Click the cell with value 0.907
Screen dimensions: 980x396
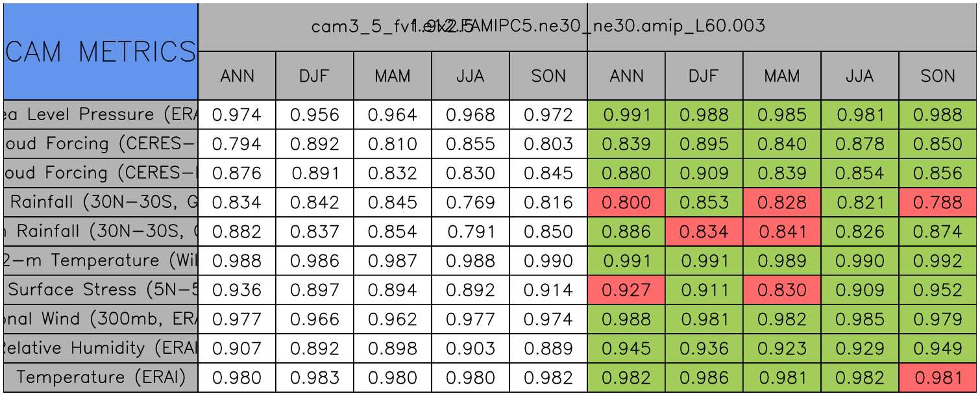[x=237, y=349]
